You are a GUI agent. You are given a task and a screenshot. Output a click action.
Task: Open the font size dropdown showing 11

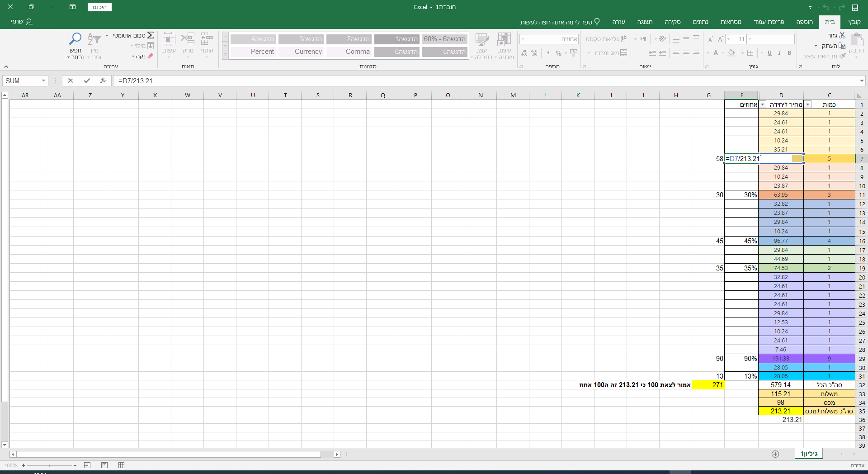click(729, 39)
